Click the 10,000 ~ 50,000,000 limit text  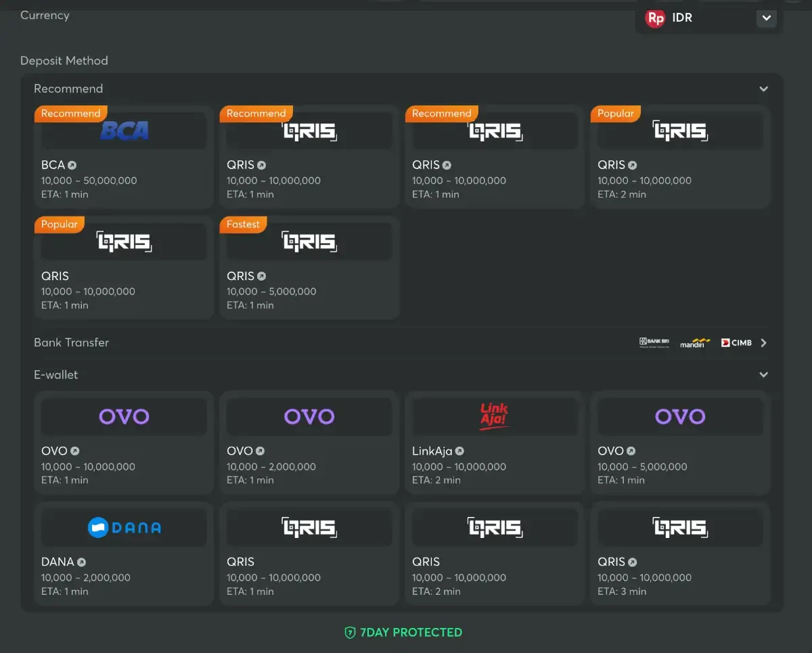(x=89, y=181)
